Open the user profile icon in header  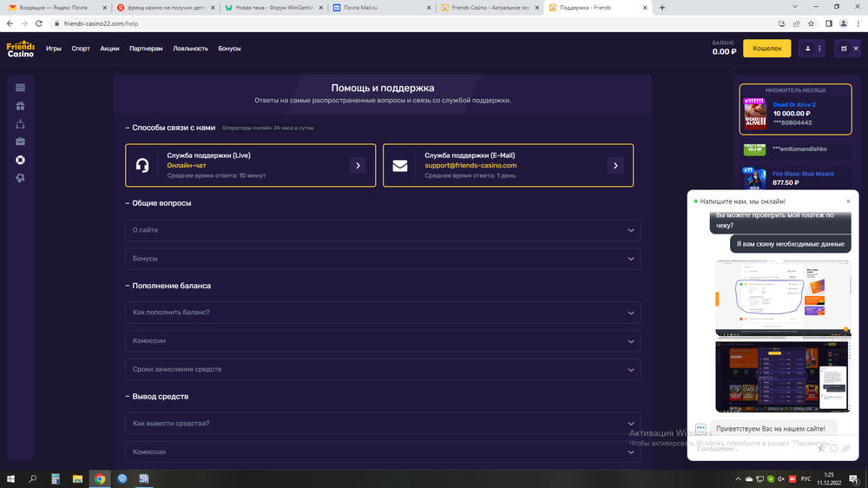pos(809,49)
